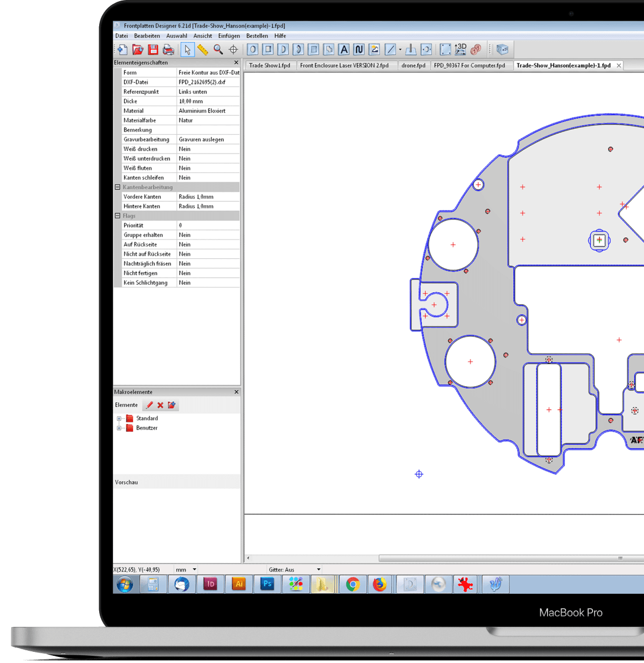Image resolution: width=644 pixels, height=663 pixels.
Task: Select the text engraving 'A' tool
Action: [344, 49]
